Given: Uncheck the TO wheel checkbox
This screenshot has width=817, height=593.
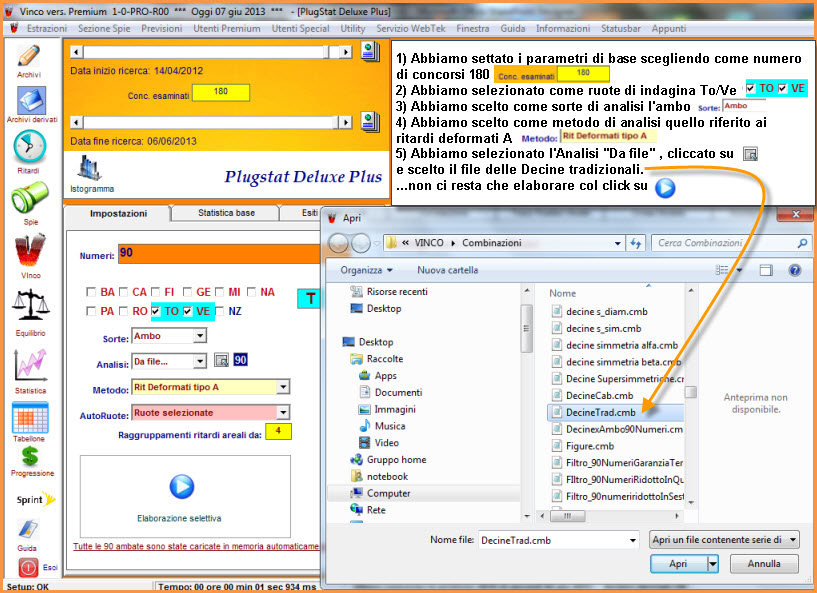Looking at the screenshot, I should click(155, 311).
